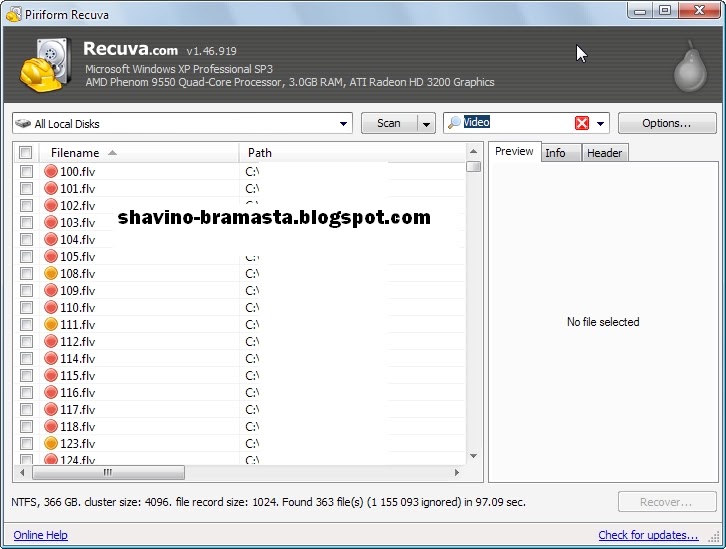Image resolution: width=726 pixels, height=549 pixels.
Task: Click red status icon for 110.flv
Action: coord(50,307)
